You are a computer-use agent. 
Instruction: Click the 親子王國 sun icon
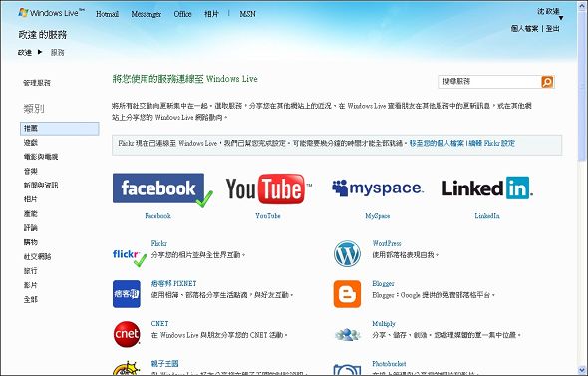127,368
